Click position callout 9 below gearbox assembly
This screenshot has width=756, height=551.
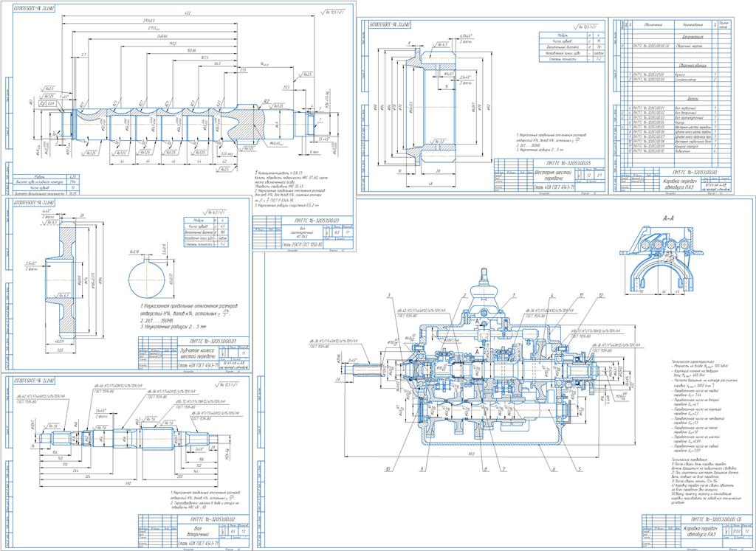[x=422, y=468]
